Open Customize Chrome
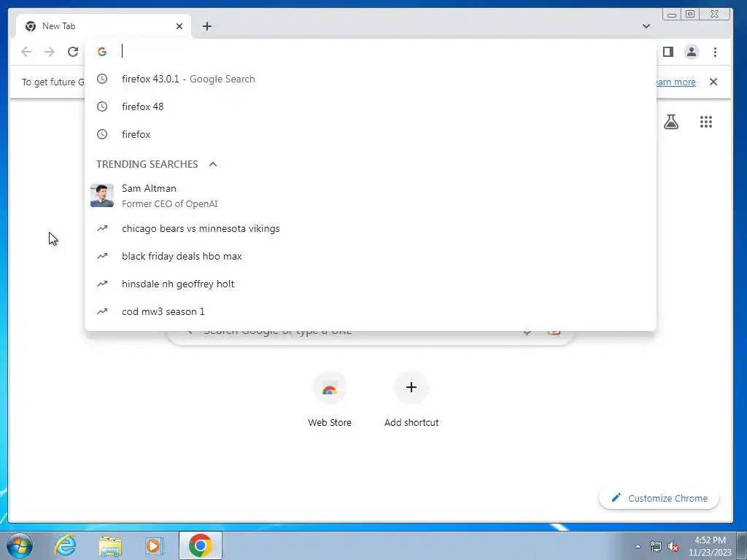 [659, 498]
